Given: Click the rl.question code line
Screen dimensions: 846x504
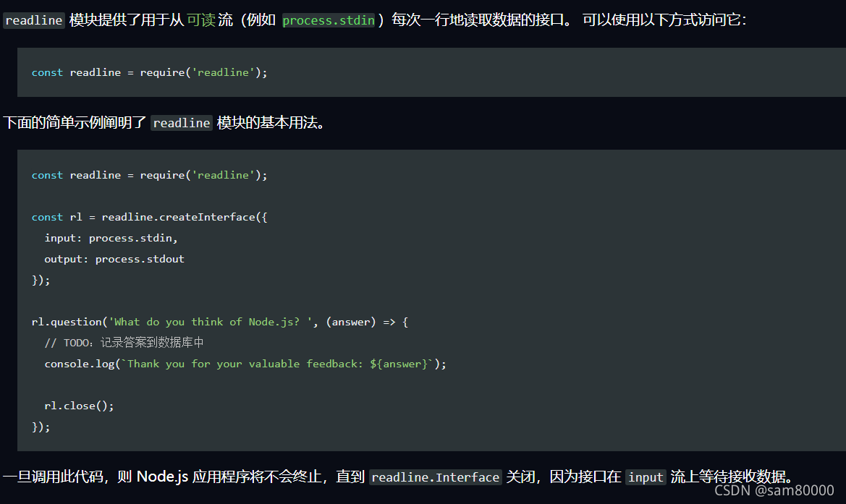Looking at the screenshot, I should pos(220,323).
